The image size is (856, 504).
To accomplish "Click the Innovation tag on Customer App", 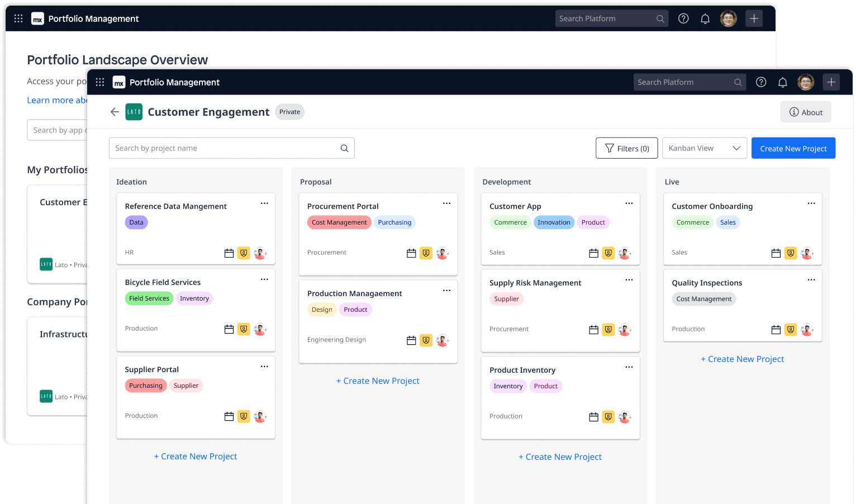I will (x=554, y=222).
